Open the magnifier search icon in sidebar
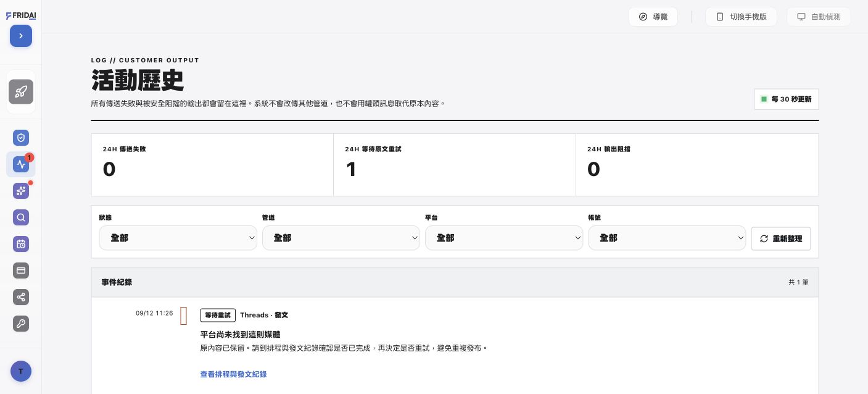This screenshot has width=868, height=394. (21, 217)
